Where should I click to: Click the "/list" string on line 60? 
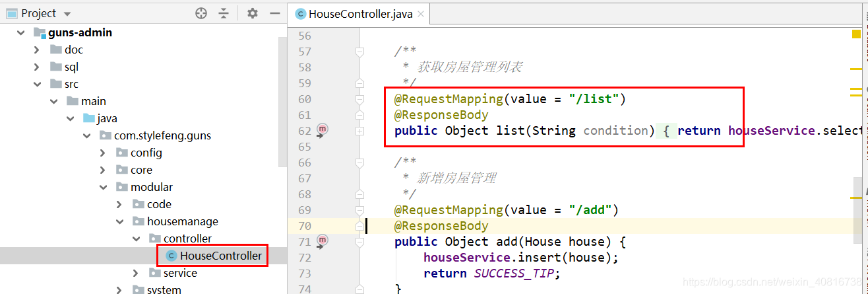594,99
